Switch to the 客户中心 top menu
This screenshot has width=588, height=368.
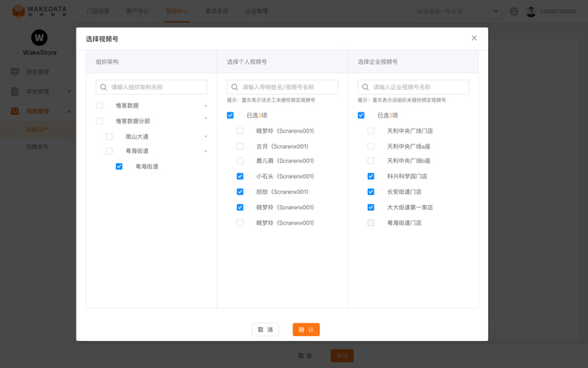coord(137,12)
